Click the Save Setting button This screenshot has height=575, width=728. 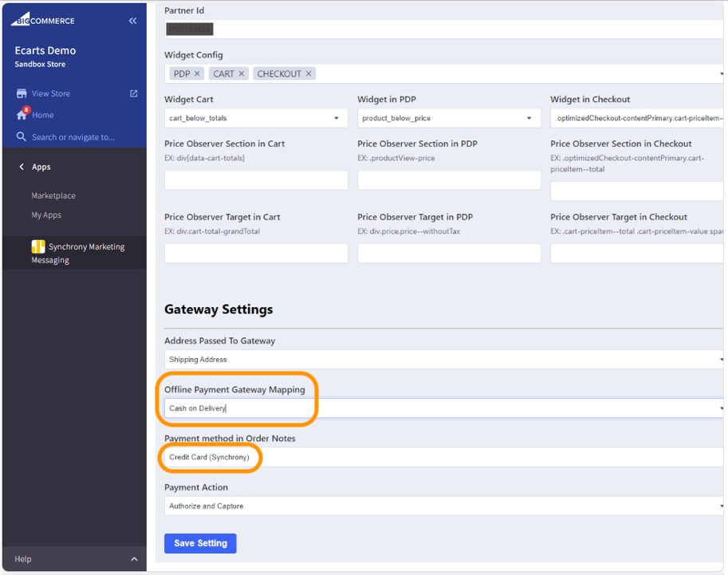pos(200,543)
